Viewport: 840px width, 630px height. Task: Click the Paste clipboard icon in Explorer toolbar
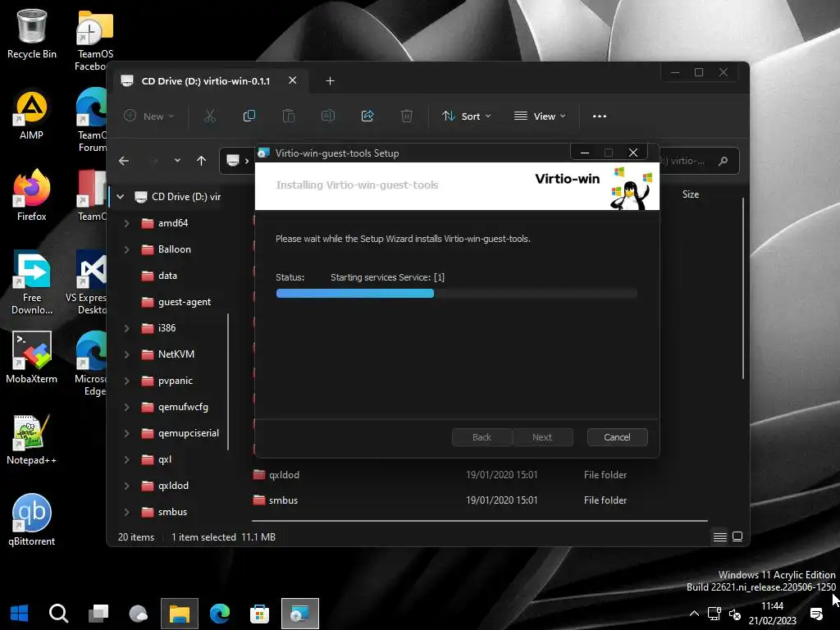(x=288, y=116)
